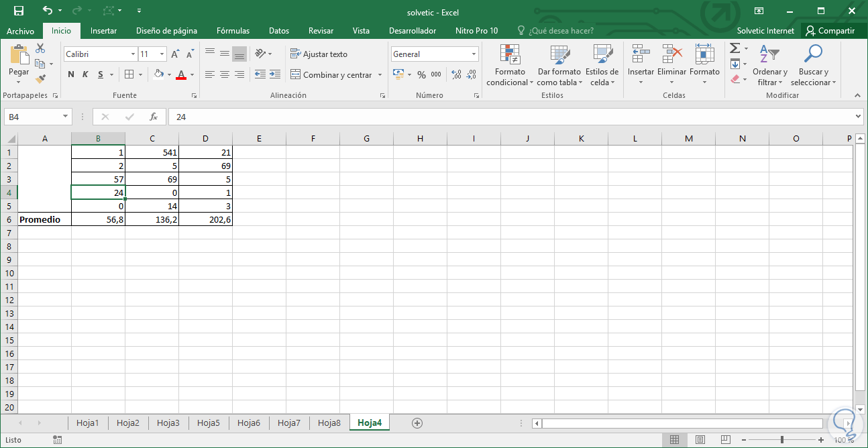Save the workbook with the disk icon
The height and width of the screenshot is (448, 868).
pos(19,11)
